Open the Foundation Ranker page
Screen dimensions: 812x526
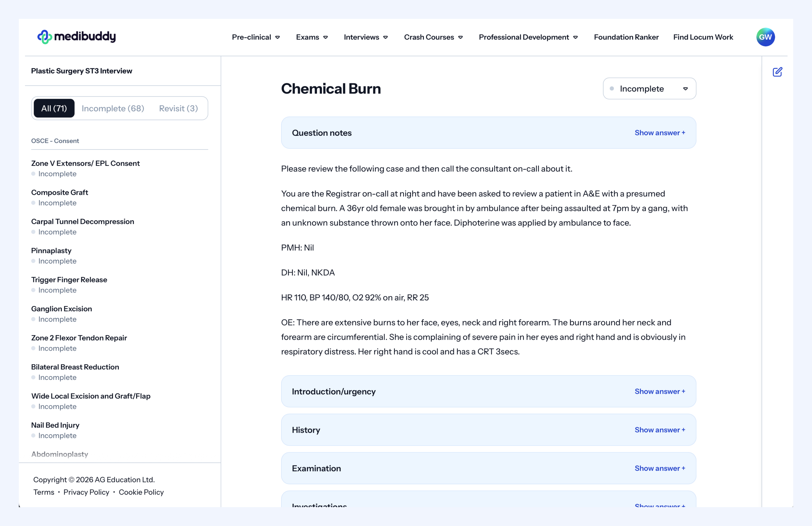click(626, 37)
